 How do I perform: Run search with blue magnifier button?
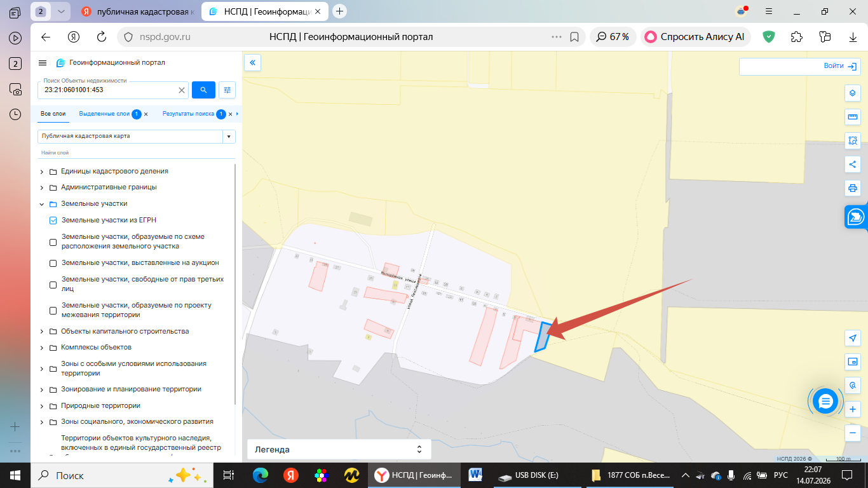(203, 90)
